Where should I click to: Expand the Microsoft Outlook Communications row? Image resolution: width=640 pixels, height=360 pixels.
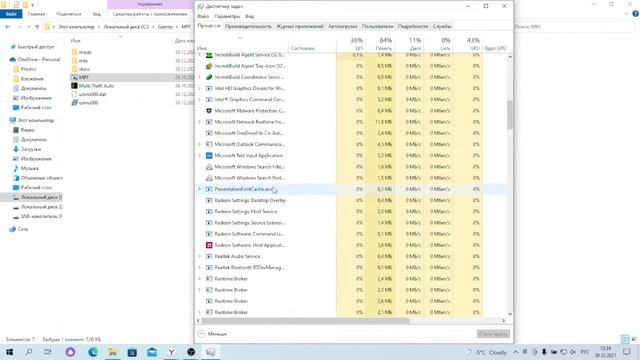click(x=200, y=144)
